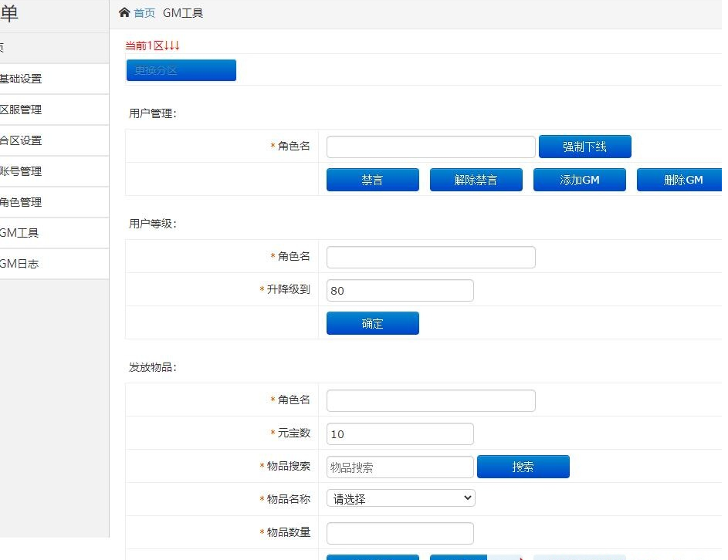The width and height of the screenshot is (728, 560).
Task: Go to 区服管理 in the sidebar
Action: pyautogui.click(x=22, y=110)
